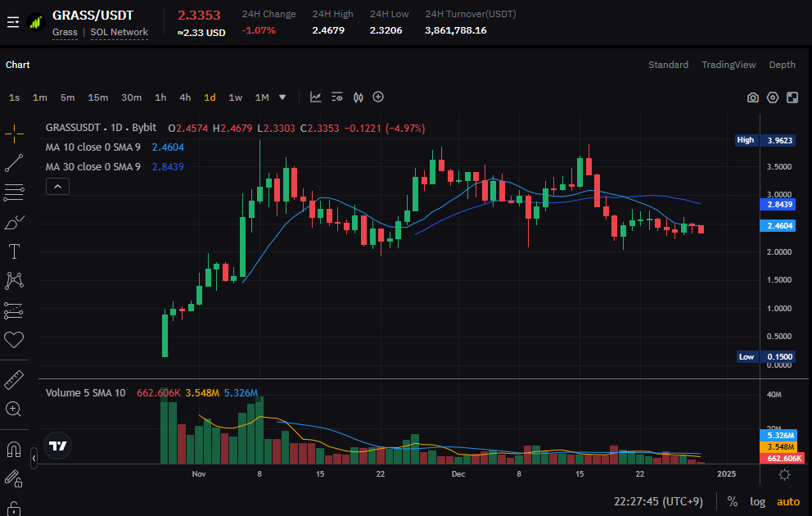Switch to the Depth chart tab
Screen dimensions: 812x516
point(782,65)
